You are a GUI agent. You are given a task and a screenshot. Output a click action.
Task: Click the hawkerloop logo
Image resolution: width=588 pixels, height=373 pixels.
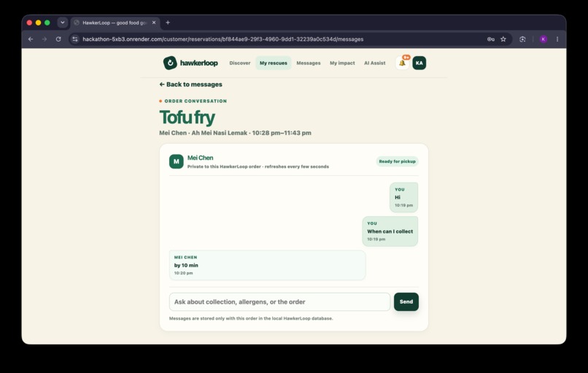coord(190,63)
